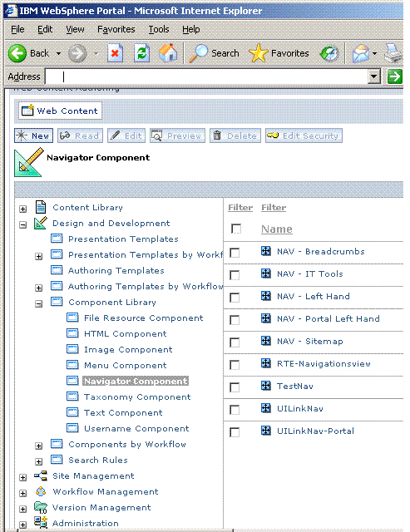
Task: Click the Presentation Templates window icon
Action: [x=57, y=239]
